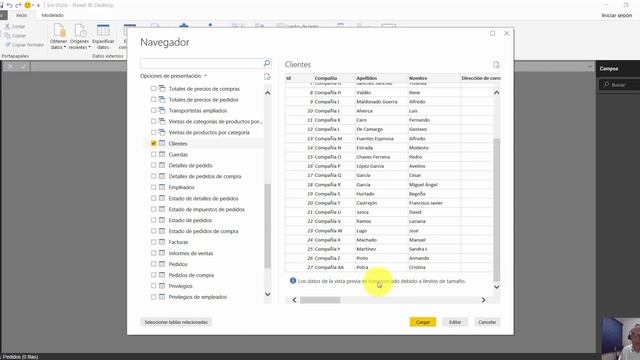The image size is (640, 360).
Task: Uncheck the Clientes table checkbox
Action: [153, 143]
